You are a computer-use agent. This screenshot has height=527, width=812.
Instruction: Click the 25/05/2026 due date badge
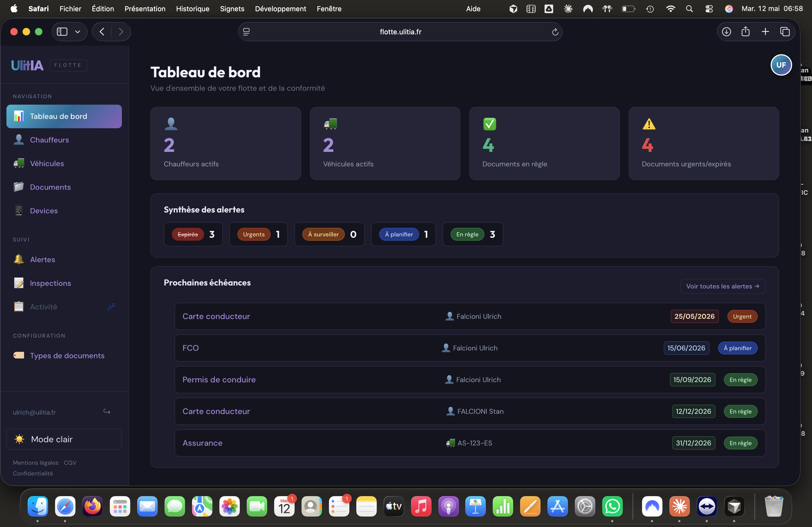pos(694,316)
